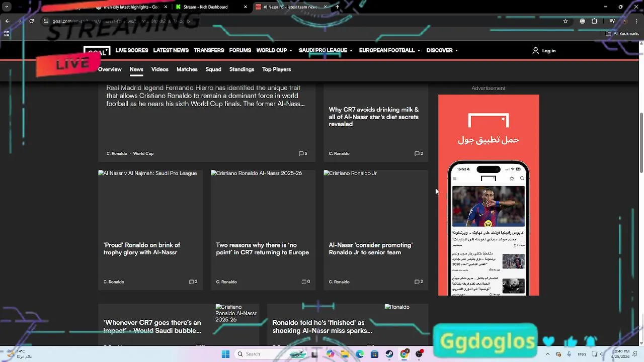Open the taskbar clock showing 10:40 PM

(x=620, y=354)
